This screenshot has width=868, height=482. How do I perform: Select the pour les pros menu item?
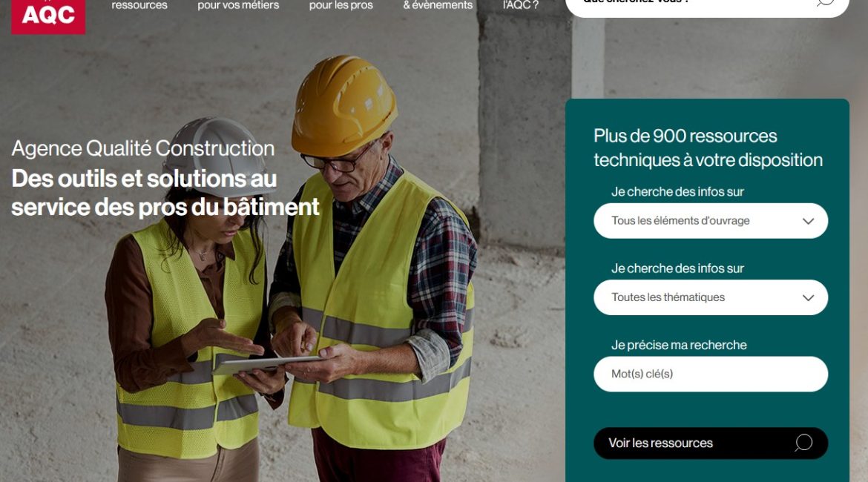341,5
